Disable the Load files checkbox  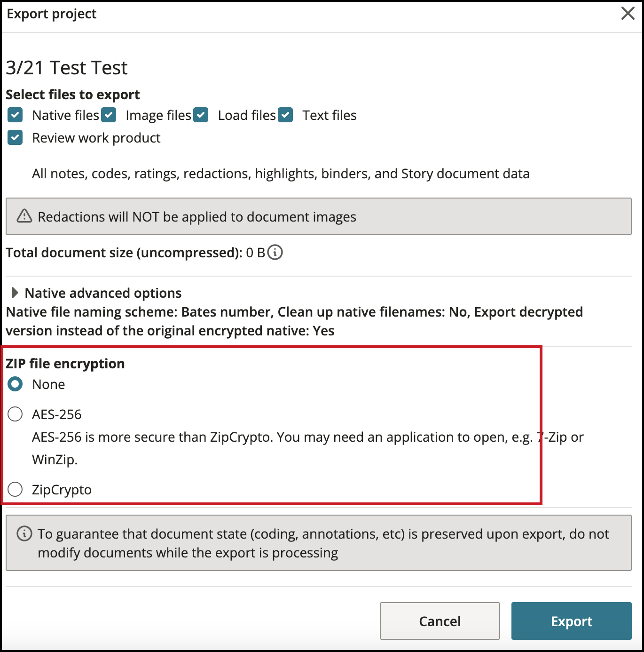coord(201,115)
